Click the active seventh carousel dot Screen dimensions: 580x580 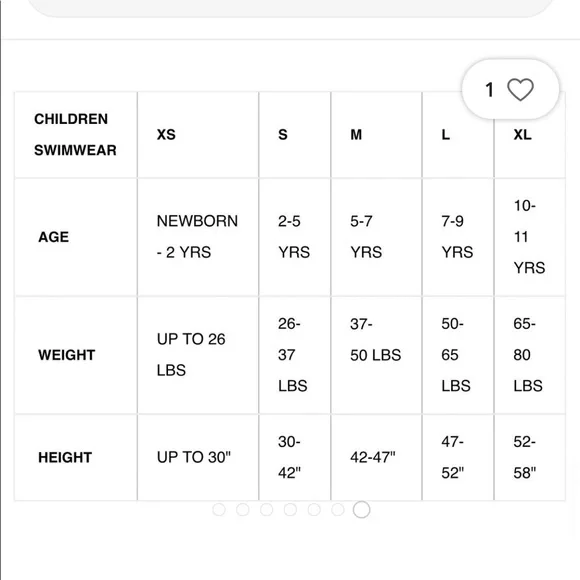click(x=361, y=509)
